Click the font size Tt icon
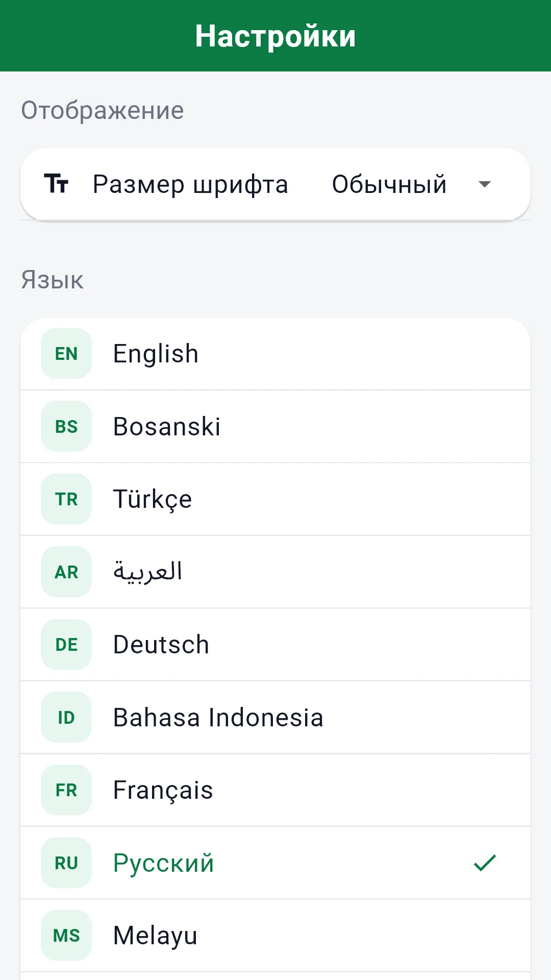The height and width of the screenshot is (980, 551). (x=56, y=184)
